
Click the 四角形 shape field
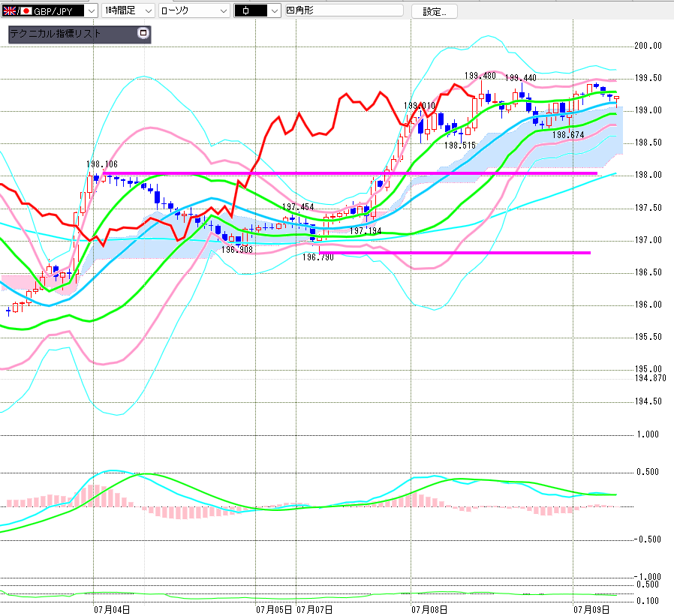(x=345, y=11)
